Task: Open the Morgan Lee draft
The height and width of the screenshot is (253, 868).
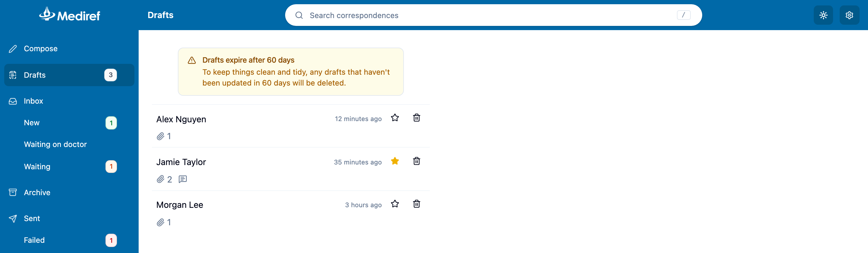Action: tap(291, 212)
